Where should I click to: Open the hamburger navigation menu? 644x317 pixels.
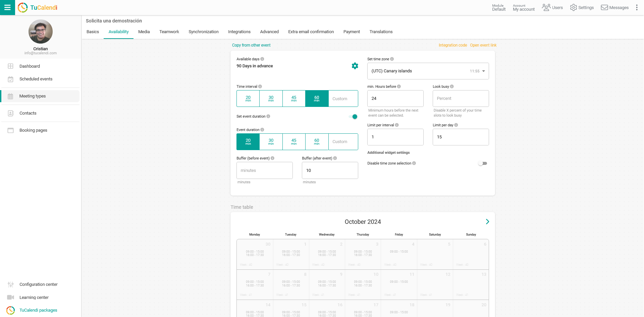pos(7,7)
